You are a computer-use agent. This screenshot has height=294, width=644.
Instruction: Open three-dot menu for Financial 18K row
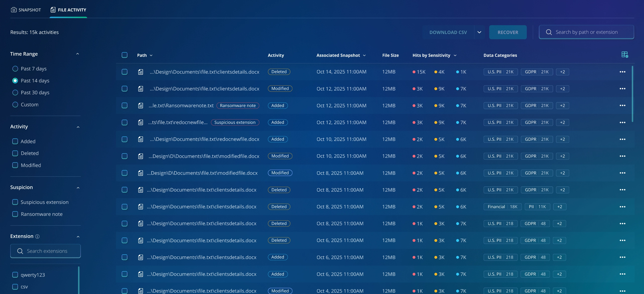click(x=622, y=207)
